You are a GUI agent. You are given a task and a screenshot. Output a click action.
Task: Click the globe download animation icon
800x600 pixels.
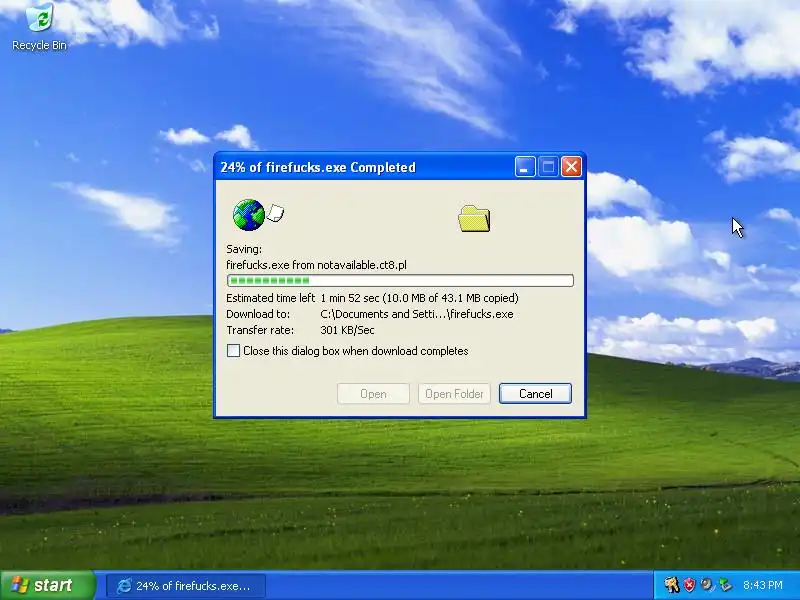click(248, 215)
